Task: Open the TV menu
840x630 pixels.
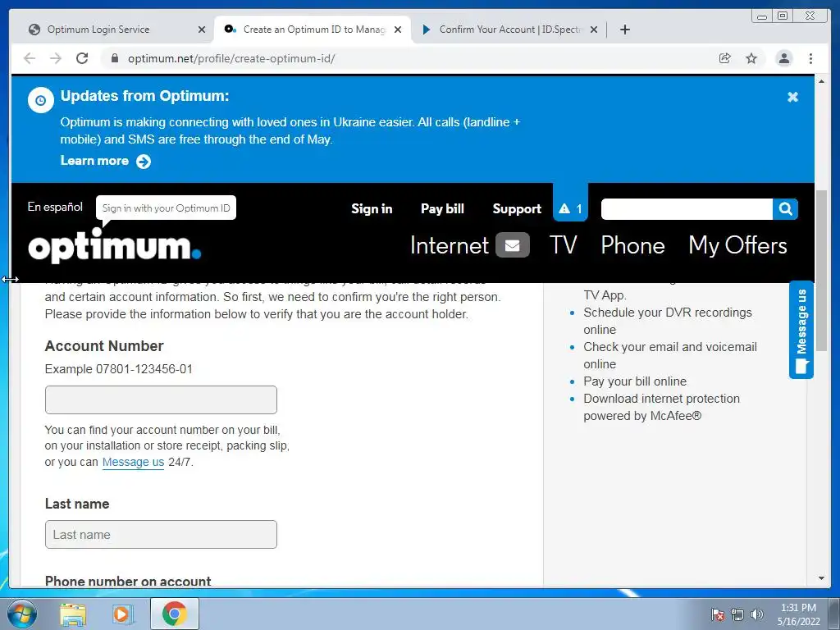Action: click(x=563, y=245)
